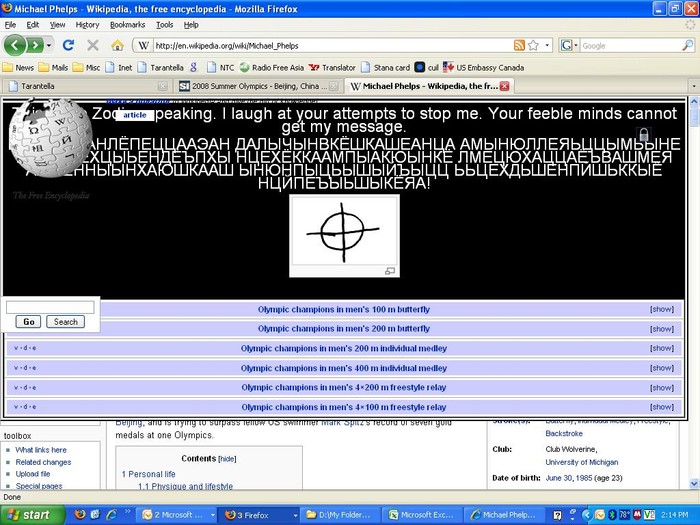Expand 4×200 m freestyle relay champions box
The width and height of the screenshot is (700, 525).
point(661,387)
